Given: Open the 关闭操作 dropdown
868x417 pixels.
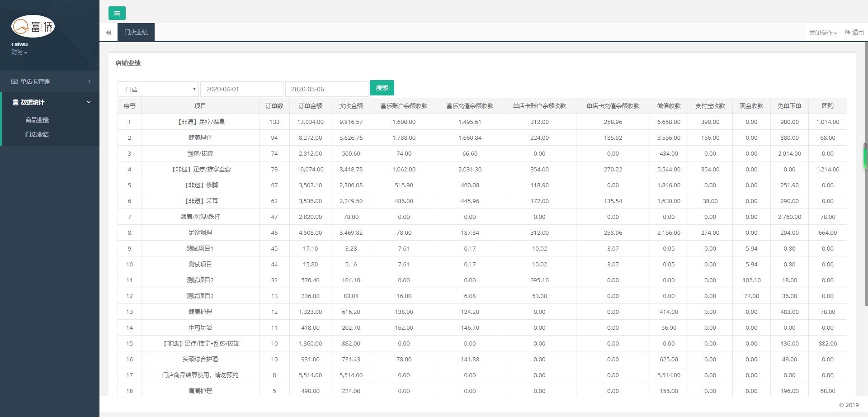Looking at the screenshot, I should pos(823,33).
